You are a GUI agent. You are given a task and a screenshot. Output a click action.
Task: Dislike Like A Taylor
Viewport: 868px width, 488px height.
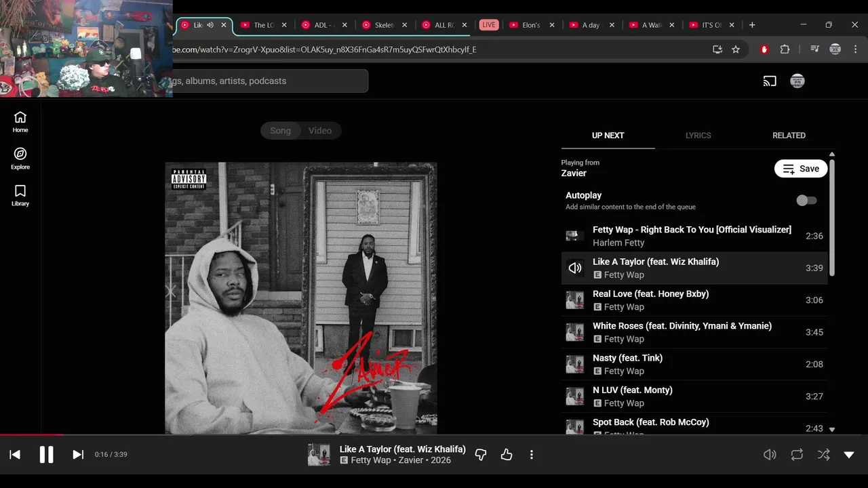tap(481, 455)
